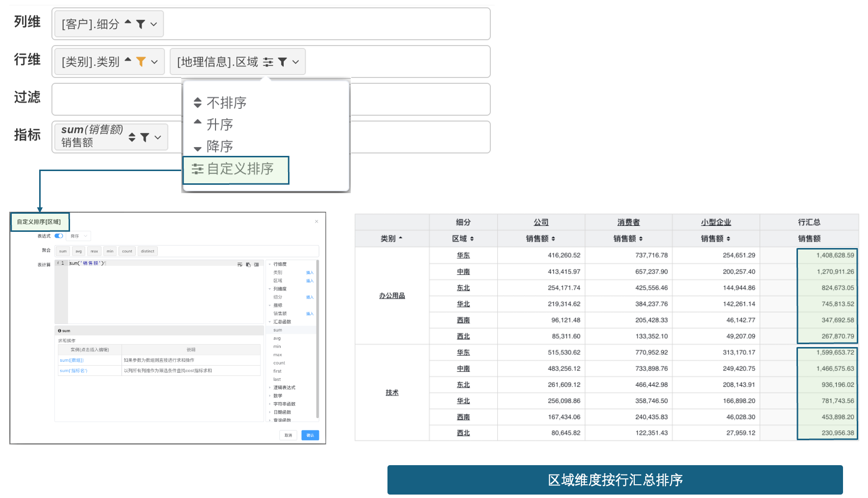Click sort arrows icon on sum(销售额) chip
The image size is (868, 498).
tap(132, 137)
